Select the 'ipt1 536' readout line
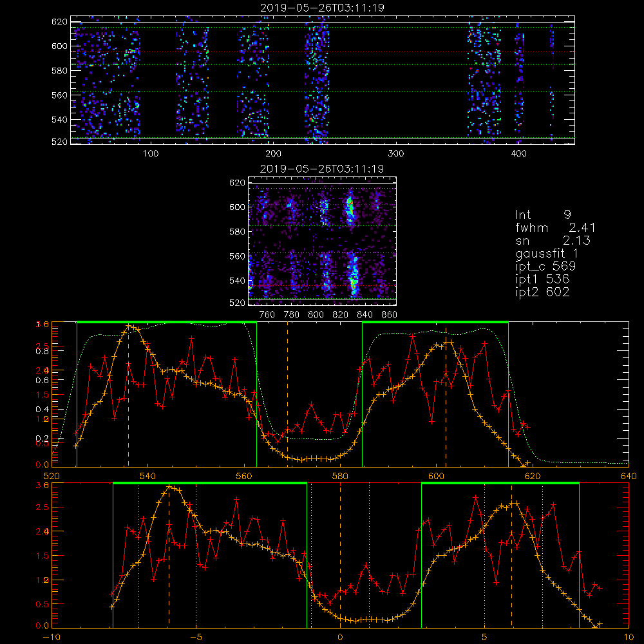Image resolution: width=644 pixels, height=644 pixels. click(542, 279)
